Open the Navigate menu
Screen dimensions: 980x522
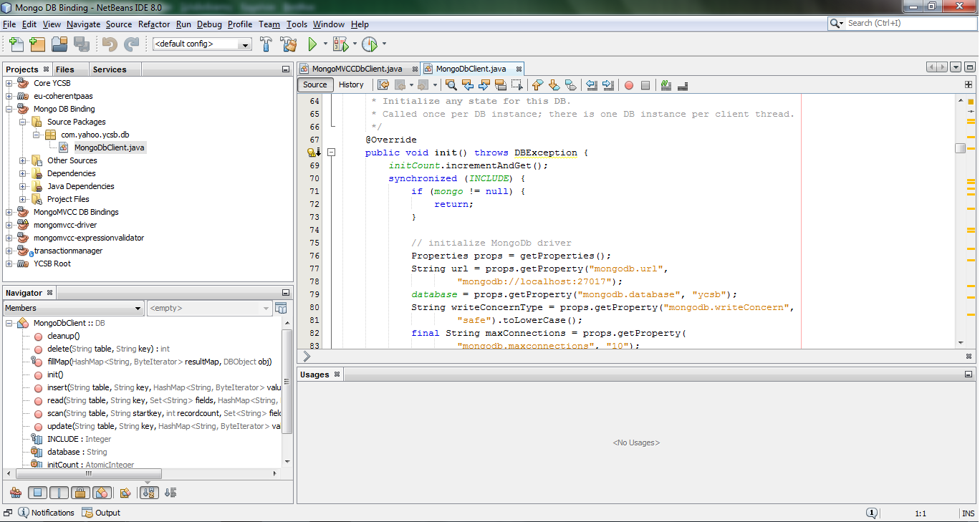[83, 24]
